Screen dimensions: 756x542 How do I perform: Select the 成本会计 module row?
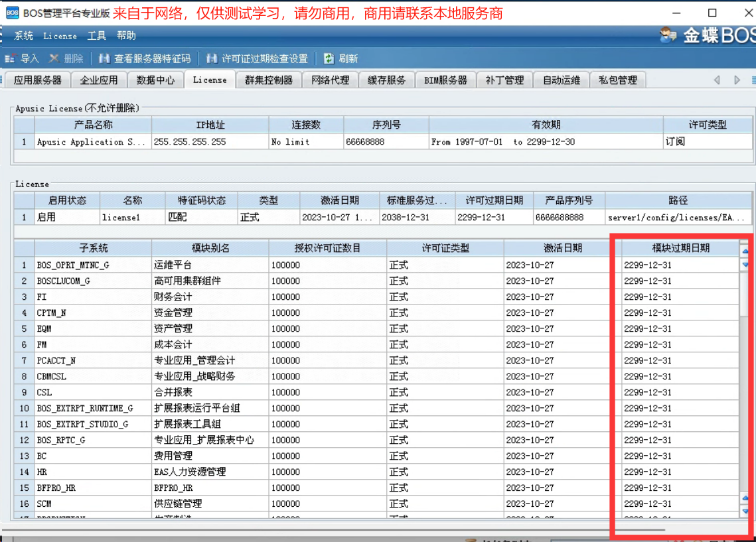210,344
